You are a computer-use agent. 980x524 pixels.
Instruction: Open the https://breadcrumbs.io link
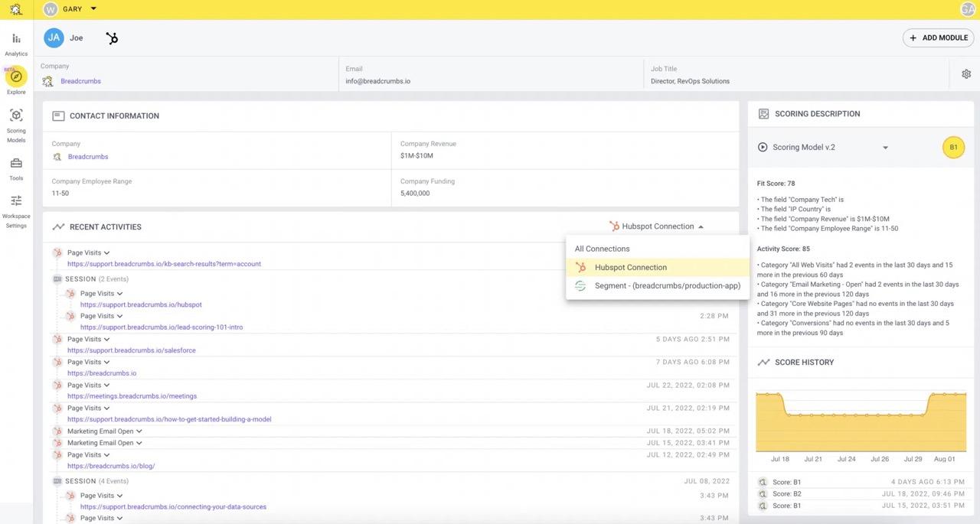coord(102,373)
